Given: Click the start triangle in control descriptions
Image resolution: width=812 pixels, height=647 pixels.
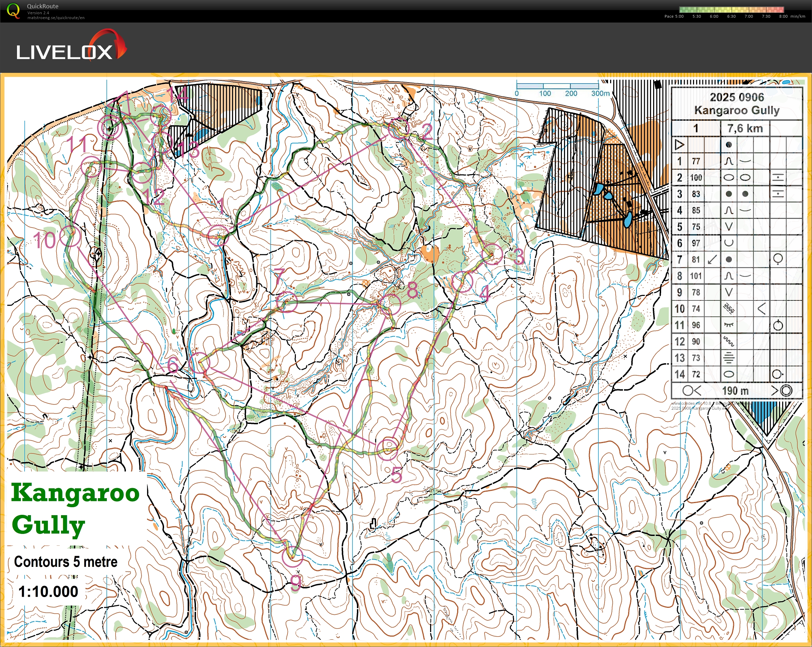Looking at the screenshot, I should [x=679, y=145].
